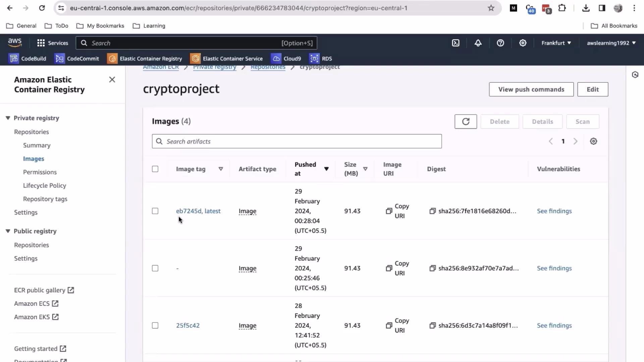Open Amazon ECS external link
The height and width of the screenshot is (362, 644).
[x=36, y=304]
